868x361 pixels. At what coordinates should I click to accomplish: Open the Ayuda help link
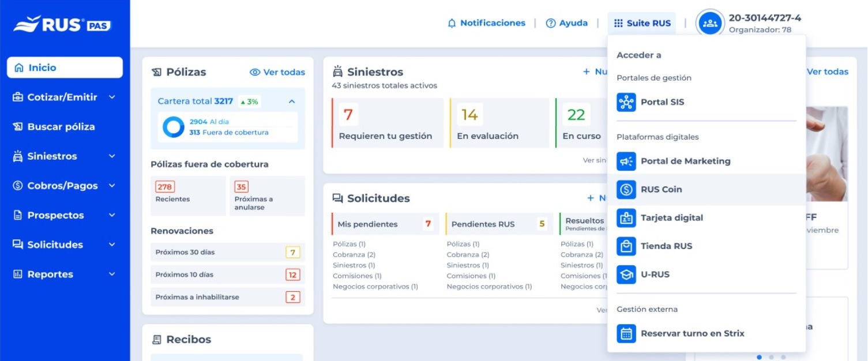567,24
